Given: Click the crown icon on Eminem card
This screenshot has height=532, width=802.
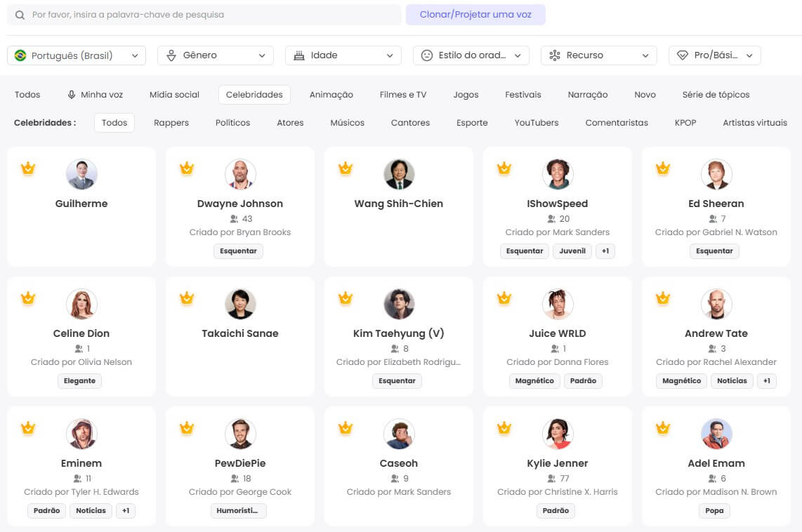Looking at the screenshot, I should click(x=28, y=428).
